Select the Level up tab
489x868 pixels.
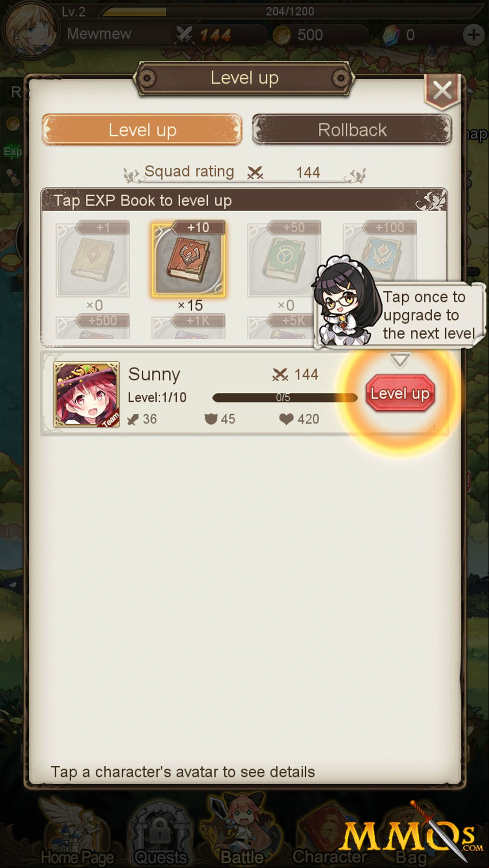(x=142, y=130)
